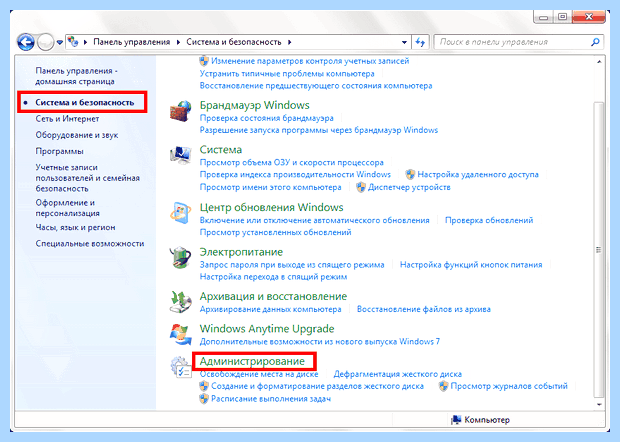
Task: Click the search magnifier icon
Action: coord(595,42)
